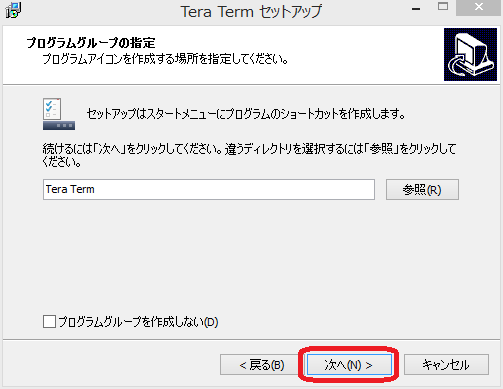The image size is (503, 389).
Task: Click the Start menu checklist icon
Action: tap(59, 114)
